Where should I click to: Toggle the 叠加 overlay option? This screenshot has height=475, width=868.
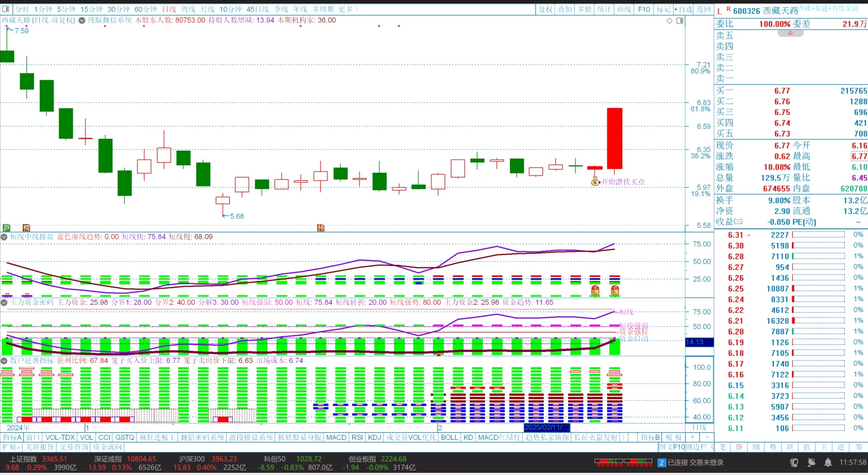565,9
